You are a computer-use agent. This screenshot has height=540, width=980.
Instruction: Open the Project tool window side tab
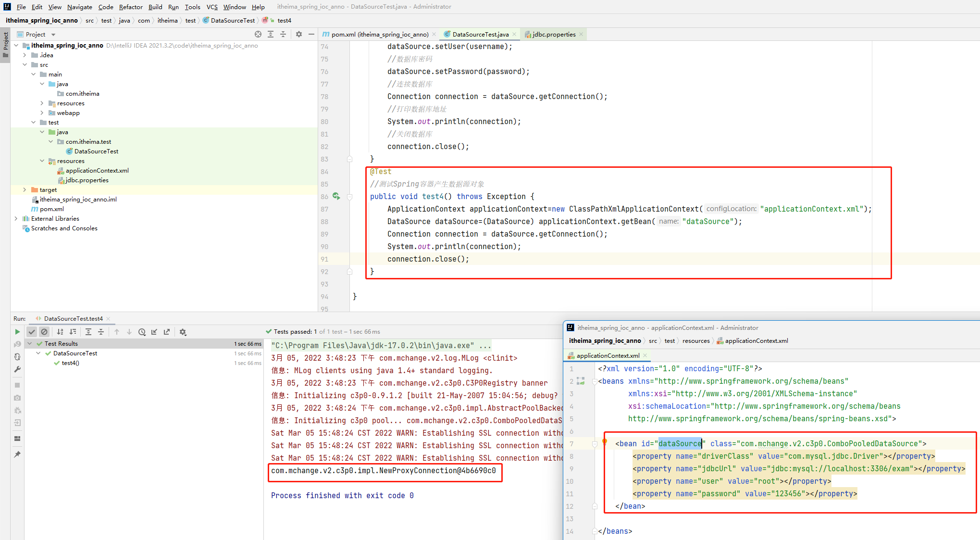click(5, 44)
